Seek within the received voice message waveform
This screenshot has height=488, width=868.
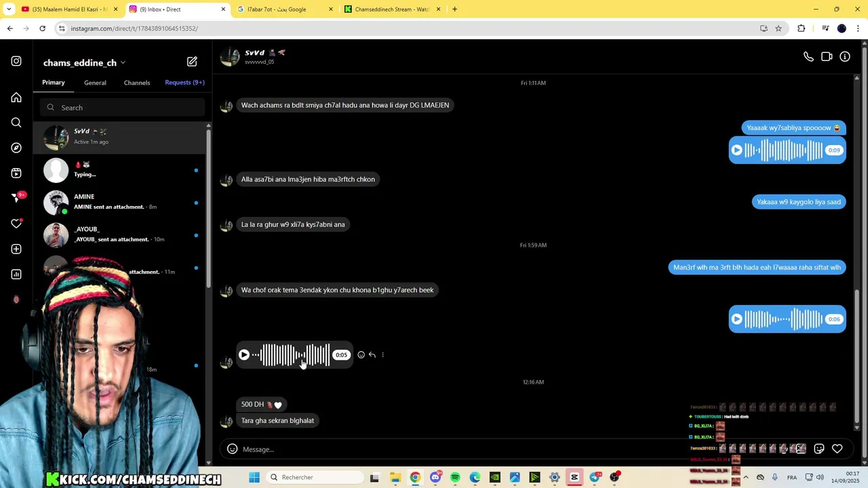291,354
